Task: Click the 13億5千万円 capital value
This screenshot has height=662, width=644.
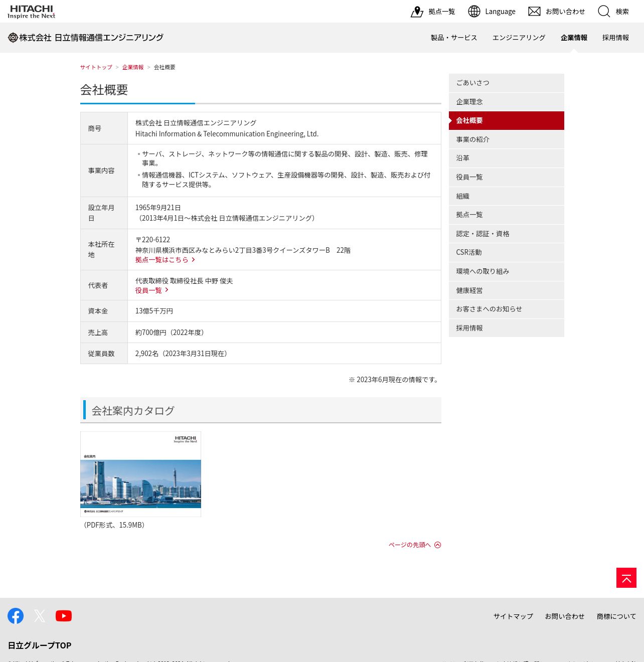Action: (x=154, y=311)
